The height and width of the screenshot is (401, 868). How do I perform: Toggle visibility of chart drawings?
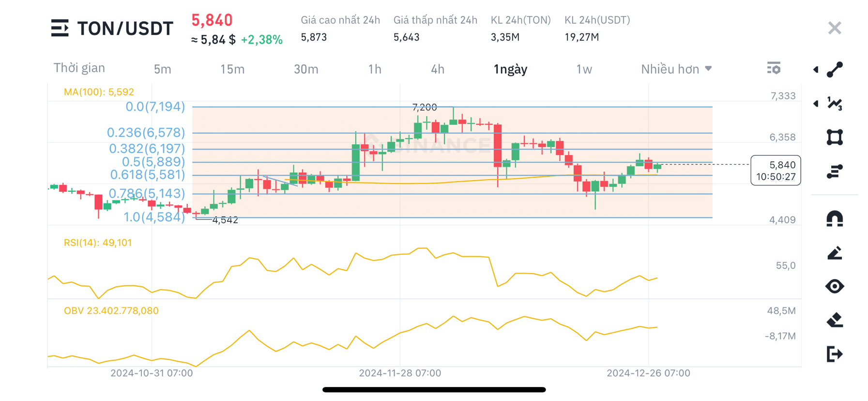coord(834,286)
